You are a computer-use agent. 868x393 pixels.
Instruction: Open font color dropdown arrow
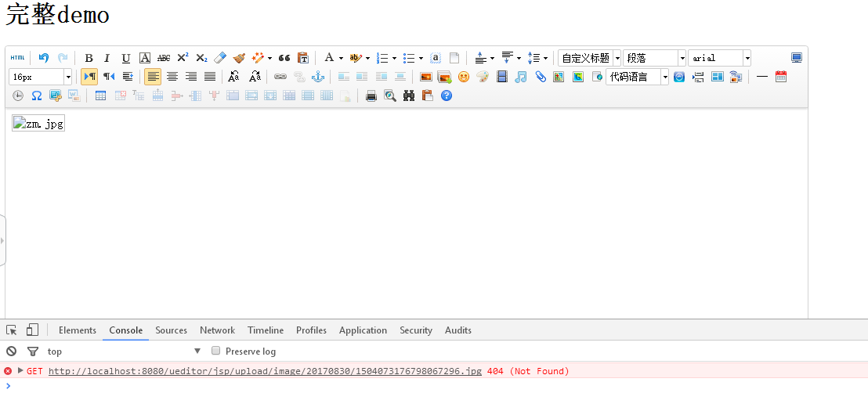click(x=341, y=58)
